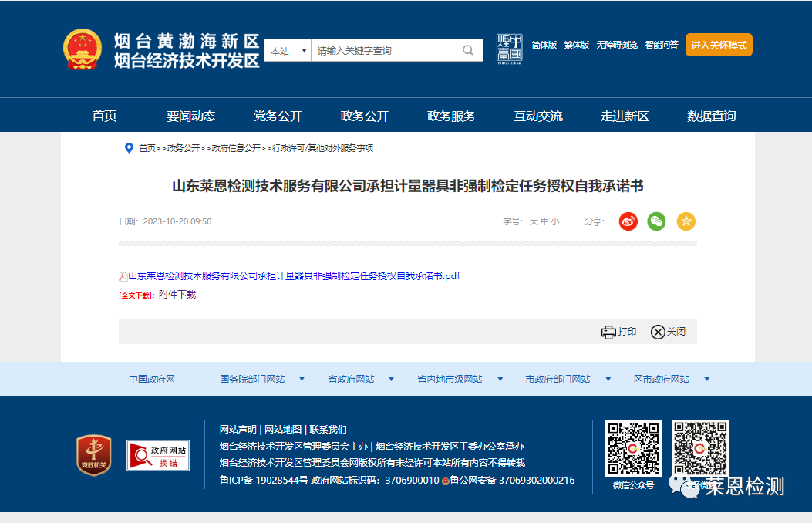Open the attached PDF commitment letter link
Image resolution: width=812 pixels, height=523 pixels.
click(294, 276)
